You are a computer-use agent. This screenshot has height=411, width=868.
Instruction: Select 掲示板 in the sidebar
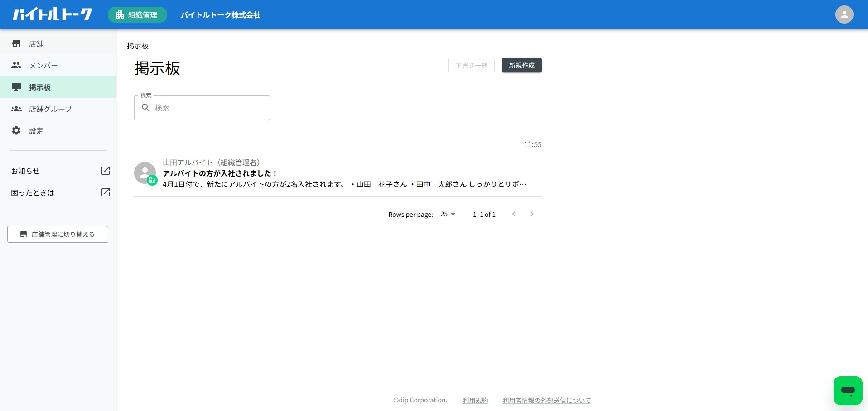tap(58, 87)
